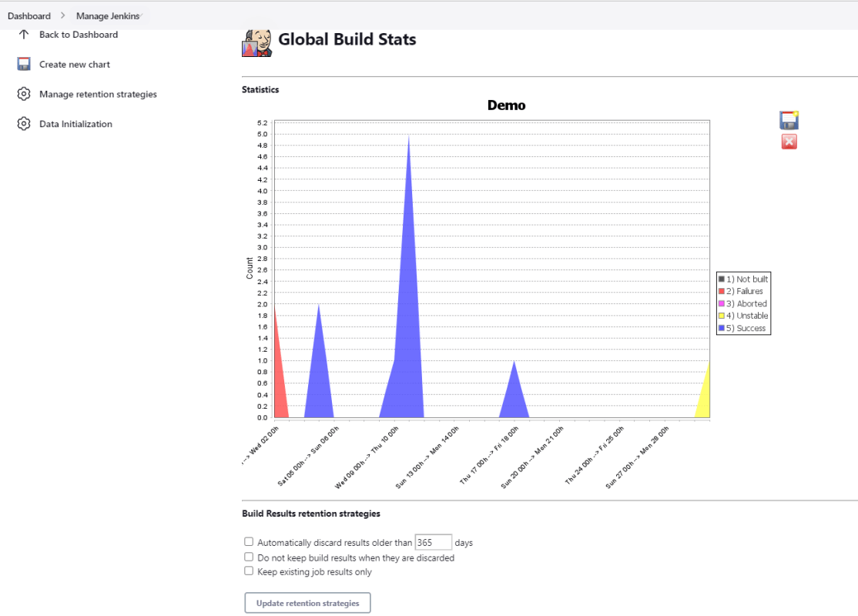Click the Create new chart floppy icon

(24, 65)
